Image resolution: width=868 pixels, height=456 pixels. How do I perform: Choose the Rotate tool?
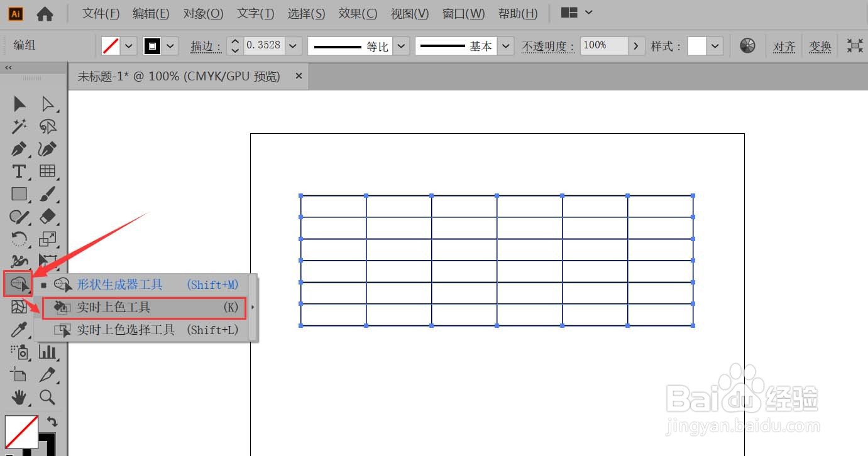tap(19, 239)
